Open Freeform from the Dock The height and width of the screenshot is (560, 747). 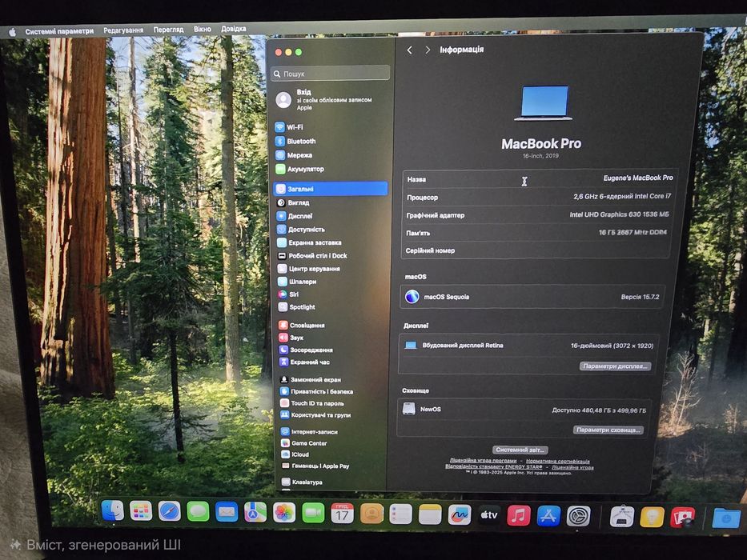pos(460,514)
